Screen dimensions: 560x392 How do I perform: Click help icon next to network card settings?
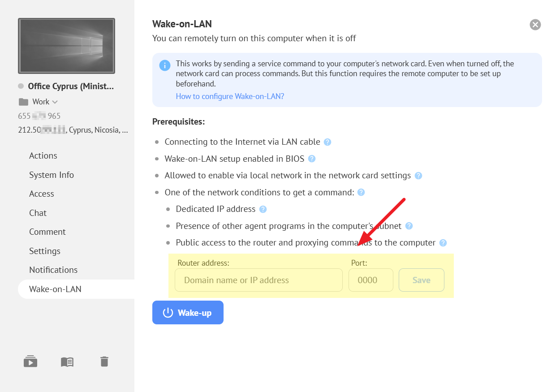tap(418, 176)
